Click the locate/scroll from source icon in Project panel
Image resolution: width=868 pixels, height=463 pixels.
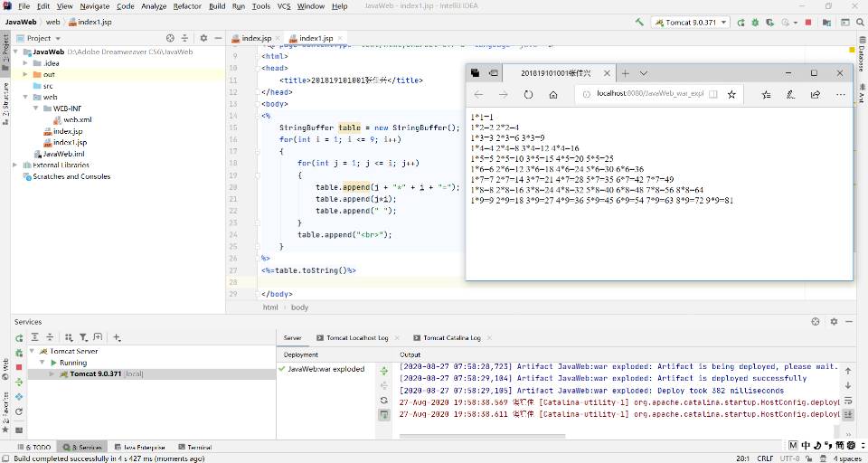click(170, 38)
